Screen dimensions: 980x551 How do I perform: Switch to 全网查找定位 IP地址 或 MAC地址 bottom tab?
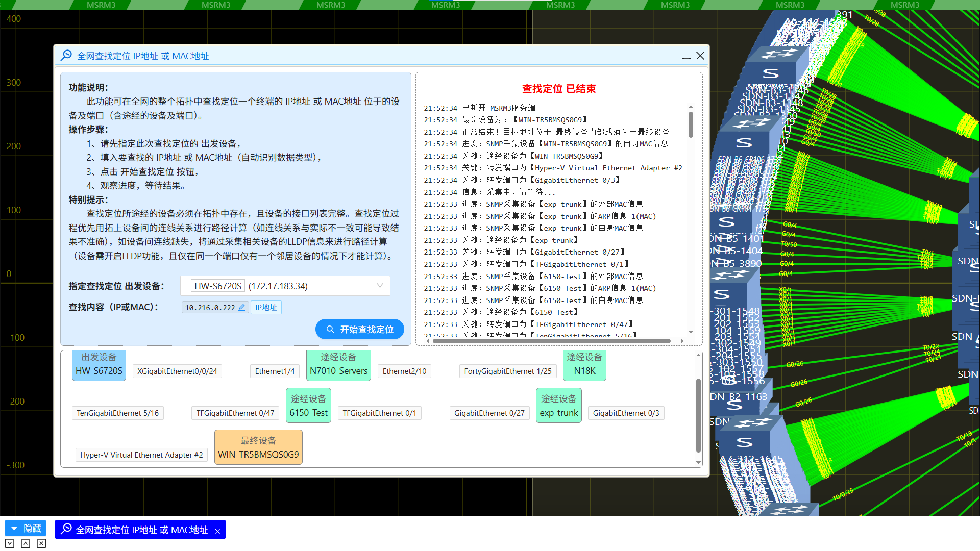click(140, 530)
